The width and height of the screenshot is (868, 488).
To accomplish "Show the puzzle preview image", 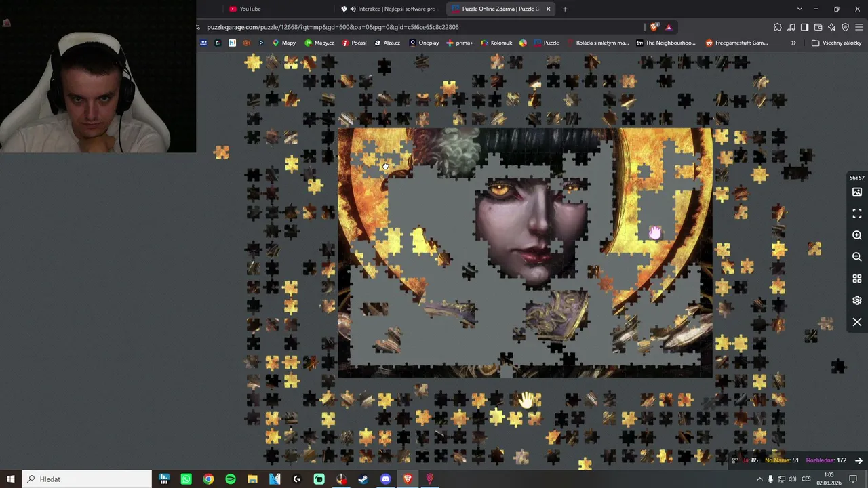I will (x=857, y=192).
